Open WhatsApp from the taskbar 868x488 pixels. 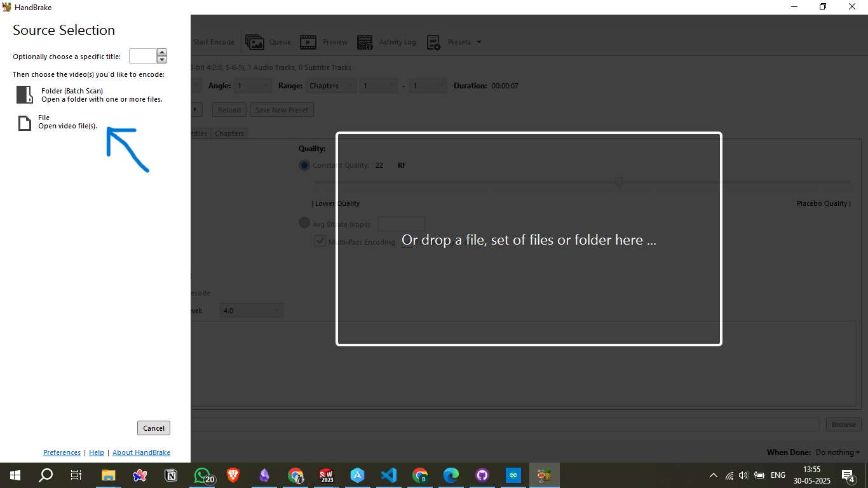coord(202,475)
